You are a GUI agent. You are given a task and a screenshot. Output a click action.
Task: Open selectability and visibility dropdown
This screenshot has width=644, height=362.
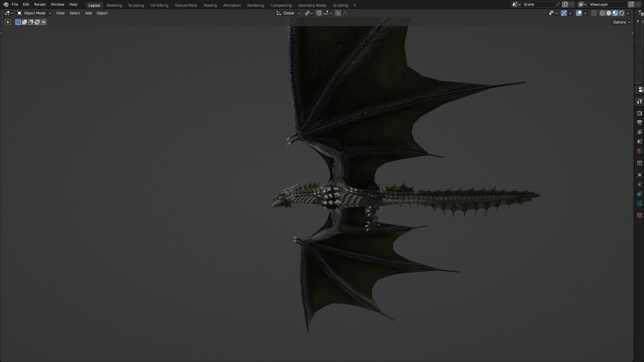[x=553, y=13]
